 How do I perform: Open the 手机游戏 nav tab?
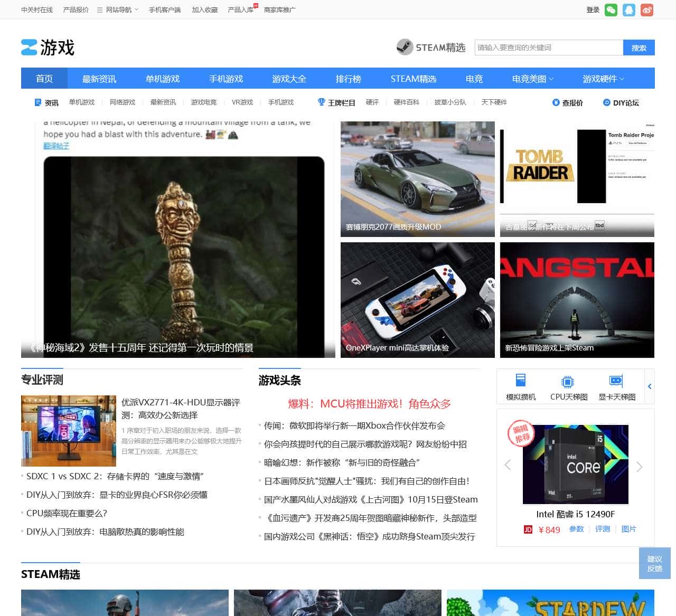(x=226, y=79)
